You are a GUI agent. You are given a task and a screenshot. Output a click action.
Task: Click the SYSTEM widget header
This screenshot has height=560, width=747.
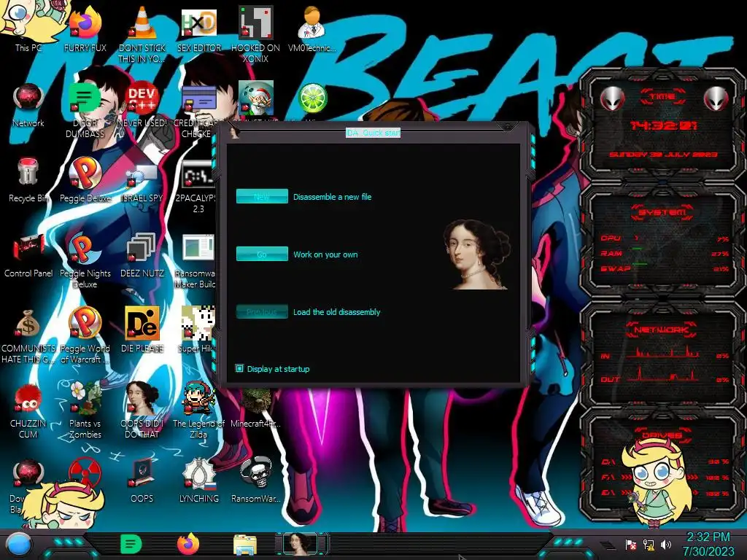(662, 212)
